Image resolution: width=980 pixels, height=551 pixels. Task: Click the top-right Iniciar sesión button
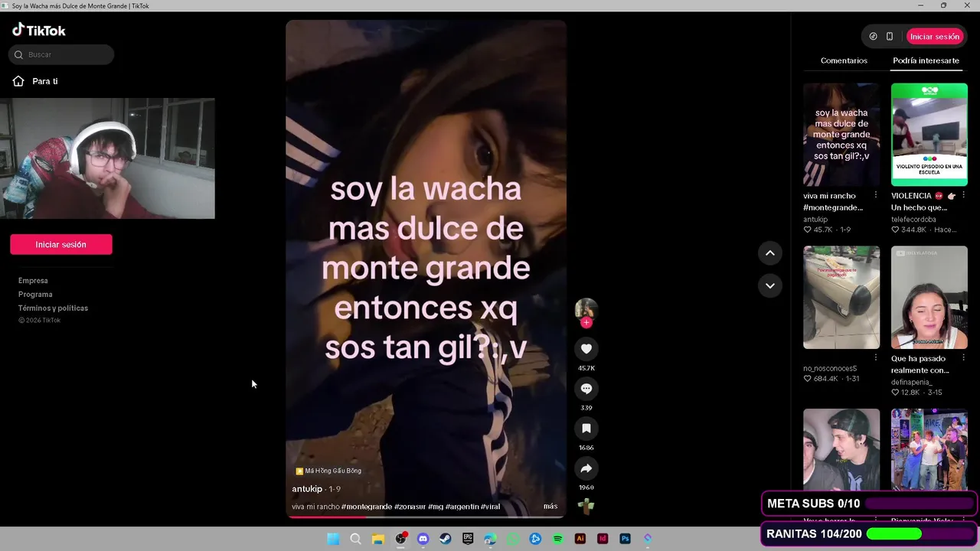[x=934, y=36]
